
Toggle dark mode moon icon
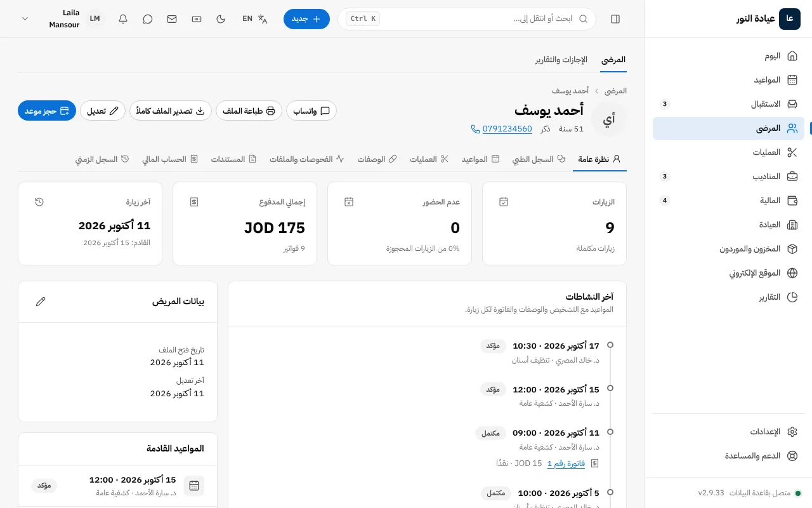tap(221, 19)
